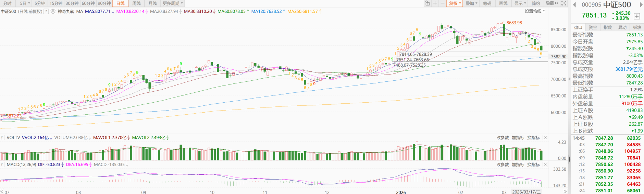Enter fullscreen with the expand arrows icon
This screenshot has height=194, width=644.
tap(564, 3)
